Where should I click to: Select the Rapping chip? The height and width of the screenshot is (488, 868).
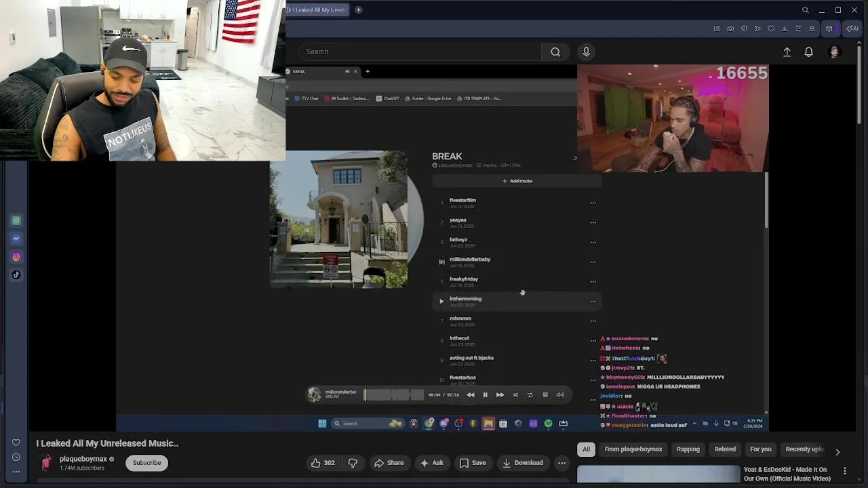[x=688, y=449]
